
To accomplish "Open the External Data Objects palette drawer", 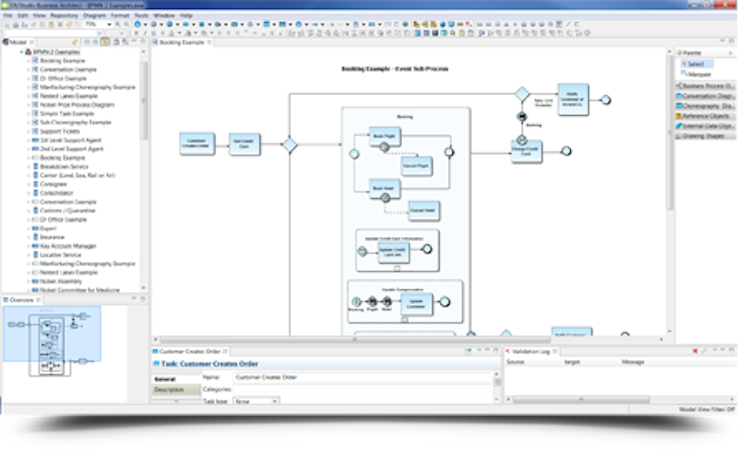I will point(705,126).
